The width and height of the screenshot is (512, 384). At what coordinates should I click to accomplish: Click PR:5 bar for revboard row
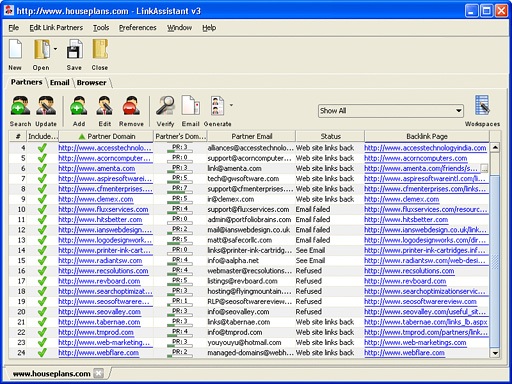pos(180,281)
